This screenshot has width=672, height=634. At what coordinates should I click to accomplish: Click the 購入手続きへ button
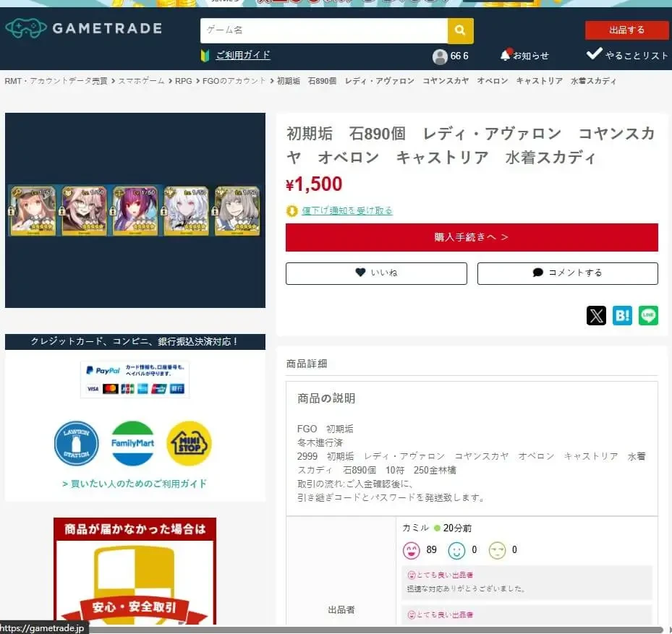[472, 237]
